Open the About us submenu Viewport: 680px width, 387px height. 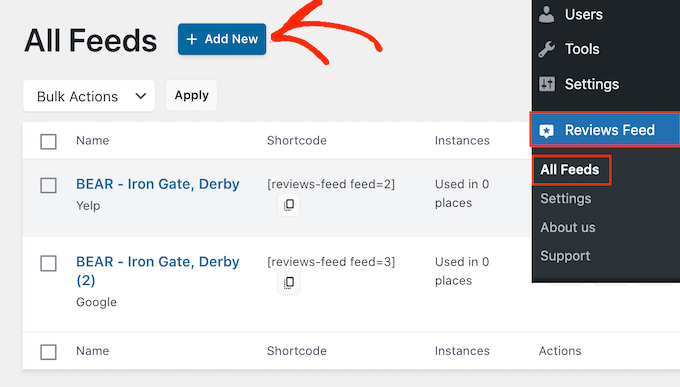pos(568,227)
